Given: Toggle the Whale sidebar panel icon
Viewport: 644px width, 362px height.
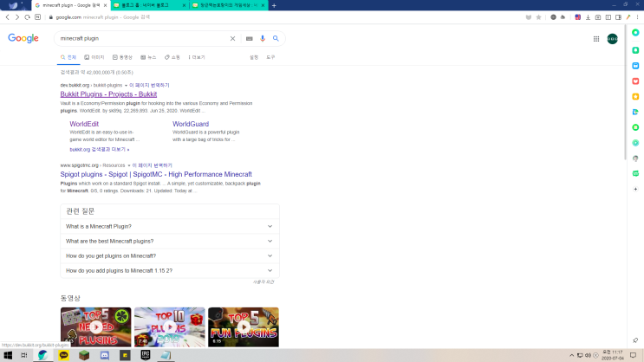Looking at the screenshot, I should click(618, 17).
